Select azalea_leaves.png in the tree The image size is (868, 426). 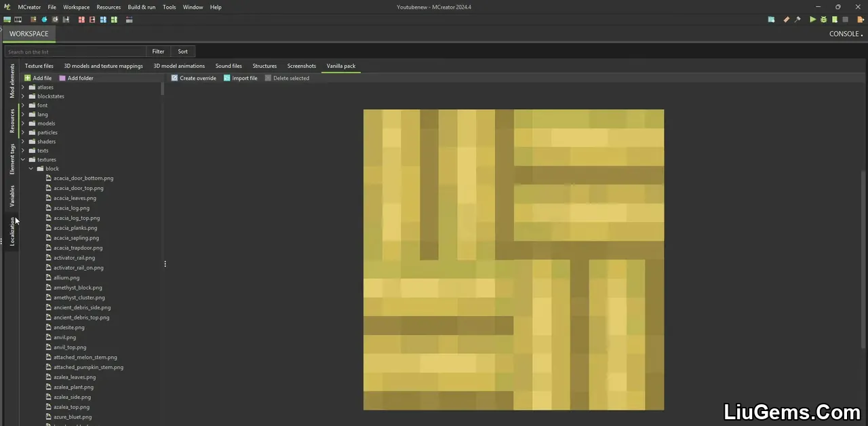point(75,377)
